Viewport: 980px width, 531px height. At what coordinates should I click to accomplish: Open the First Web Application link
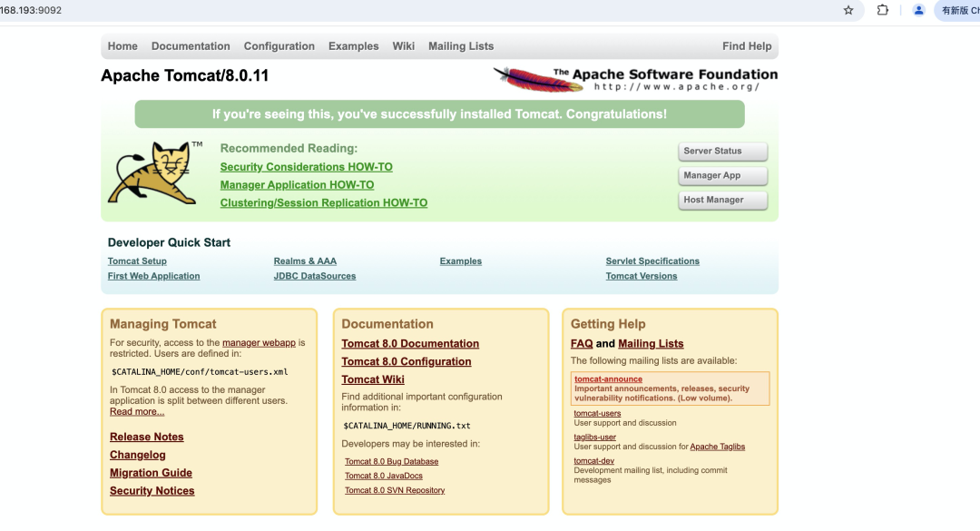[x=153, y=277]
